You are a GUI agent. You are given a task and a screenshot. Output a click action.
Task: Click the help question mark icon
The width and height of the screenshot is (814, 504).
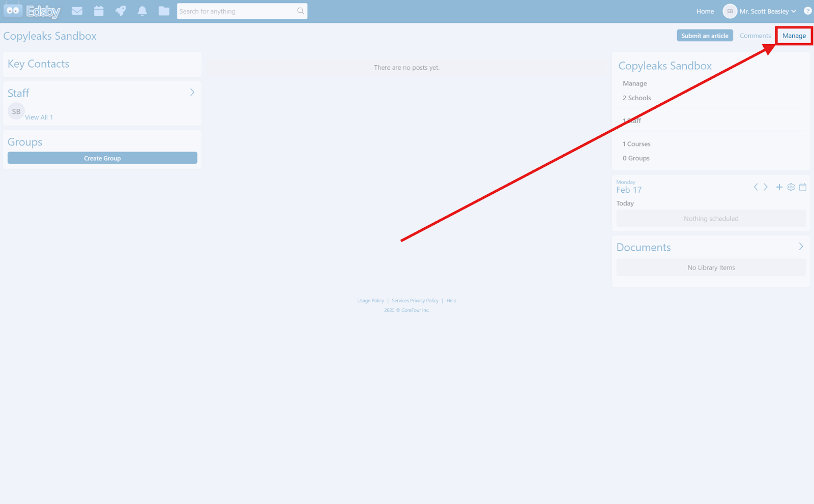click(807, 11)
